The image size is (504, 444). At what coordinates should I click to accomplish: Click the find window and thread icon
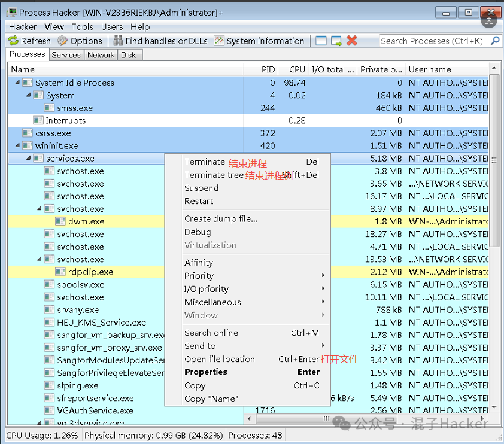click(336, 41)
